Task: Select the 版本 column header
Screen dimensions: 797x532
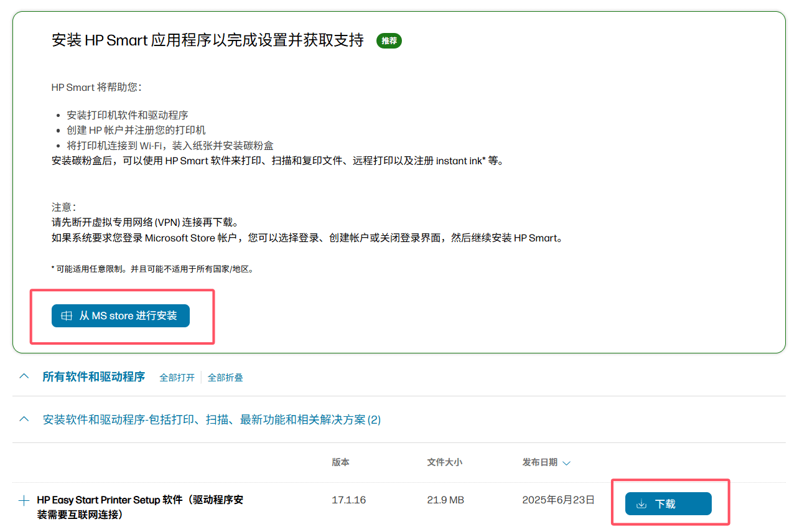Action: coord(340,462)
